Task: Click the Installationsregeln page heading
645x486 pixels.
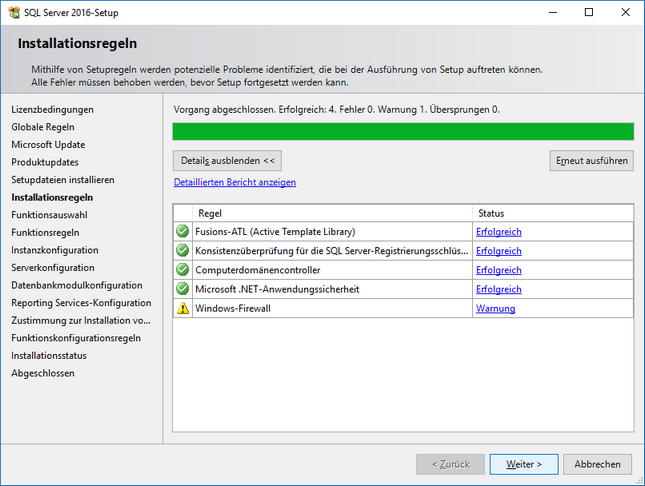Action: (77, 43)
